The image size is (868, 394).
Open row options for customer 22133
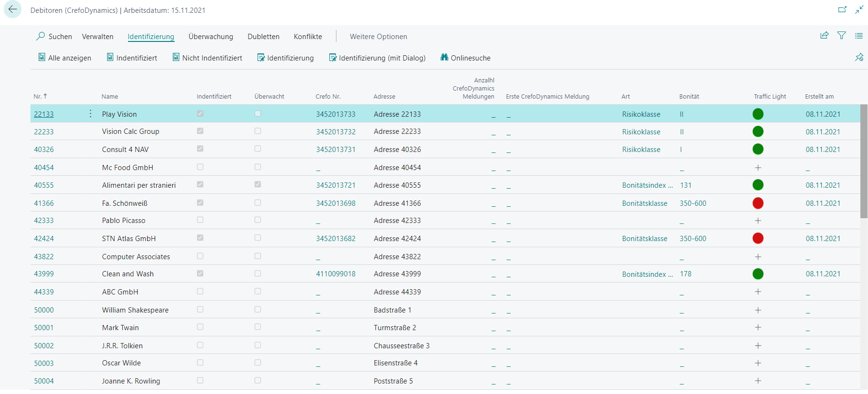[90, 114]
